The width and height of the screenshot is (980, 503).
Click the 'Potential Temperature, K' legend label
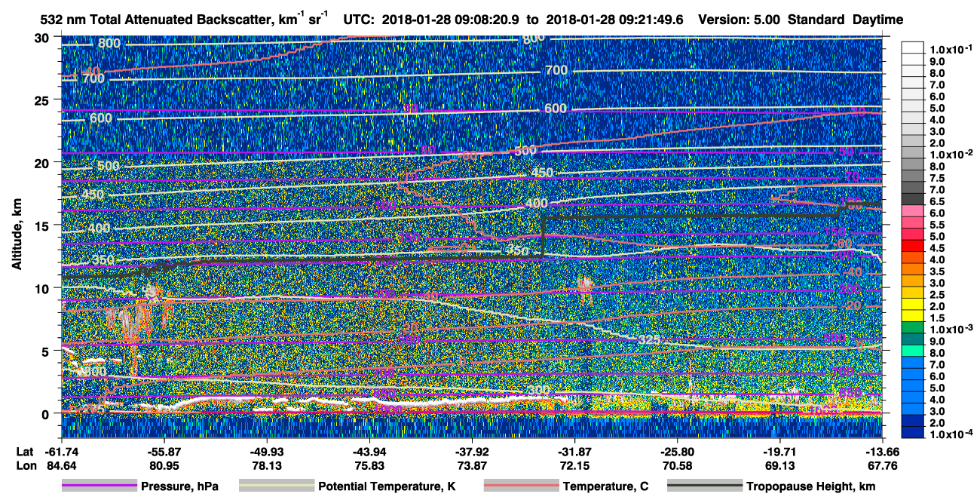[x=387, y=486]
